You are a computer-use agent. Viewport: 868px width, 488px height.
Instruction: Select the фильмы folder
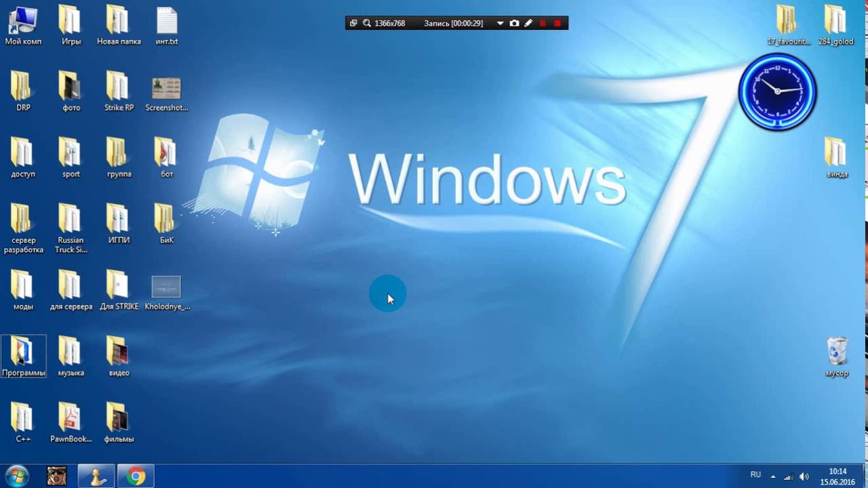click(119, 423)
